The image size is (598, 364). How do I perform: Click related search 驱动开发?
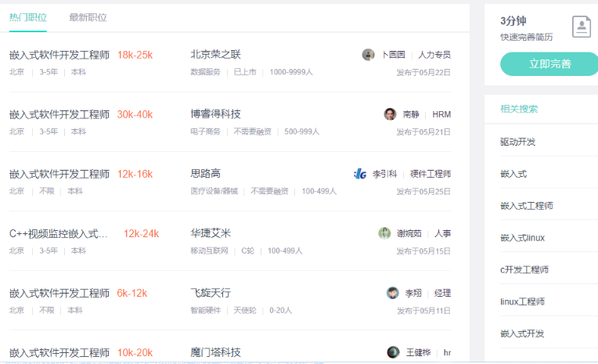(x=517, y=142)
